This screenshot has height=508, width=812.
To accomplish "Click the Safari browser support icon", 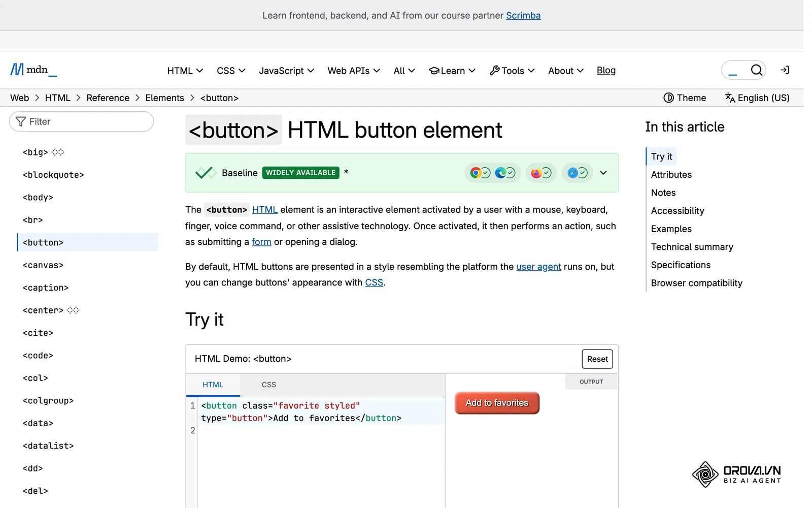I will (572, 173).
